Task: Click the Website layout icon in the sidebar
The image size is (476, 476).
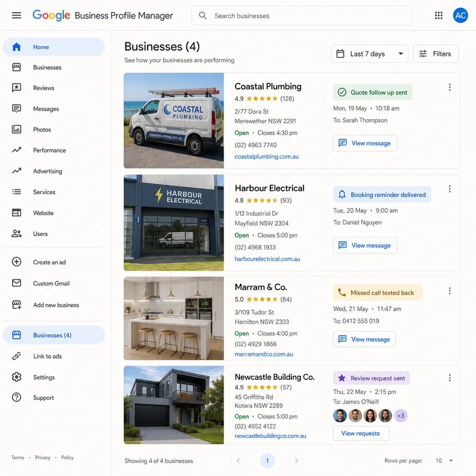Action: pos(16,213)
